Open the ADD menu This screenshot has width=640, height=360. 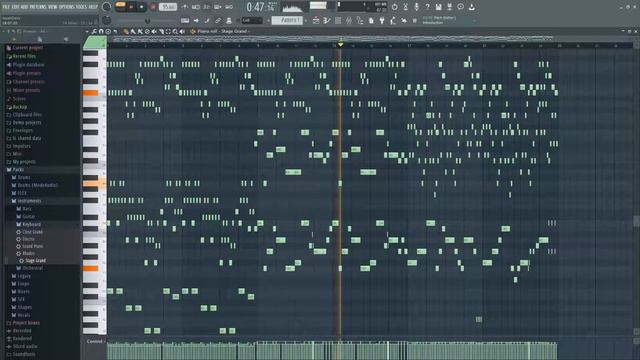click(24, 7)
